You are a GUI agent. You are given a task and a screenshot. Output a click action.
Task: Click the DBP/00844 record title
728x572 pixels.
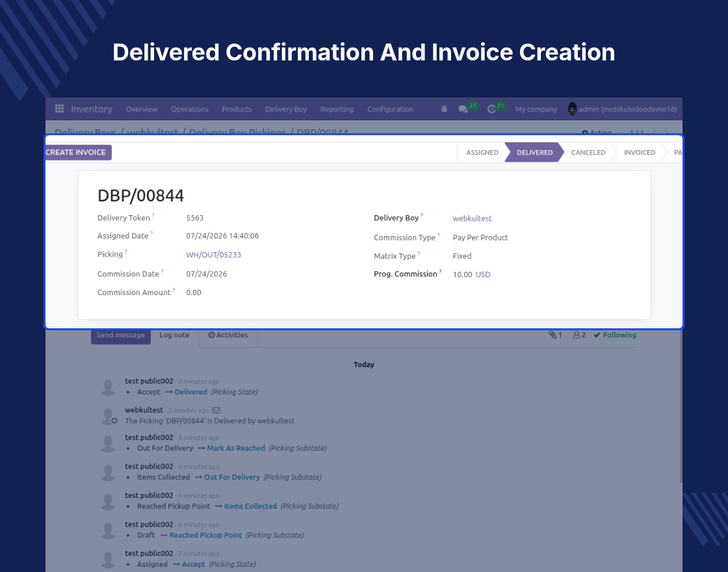point(140,196)
